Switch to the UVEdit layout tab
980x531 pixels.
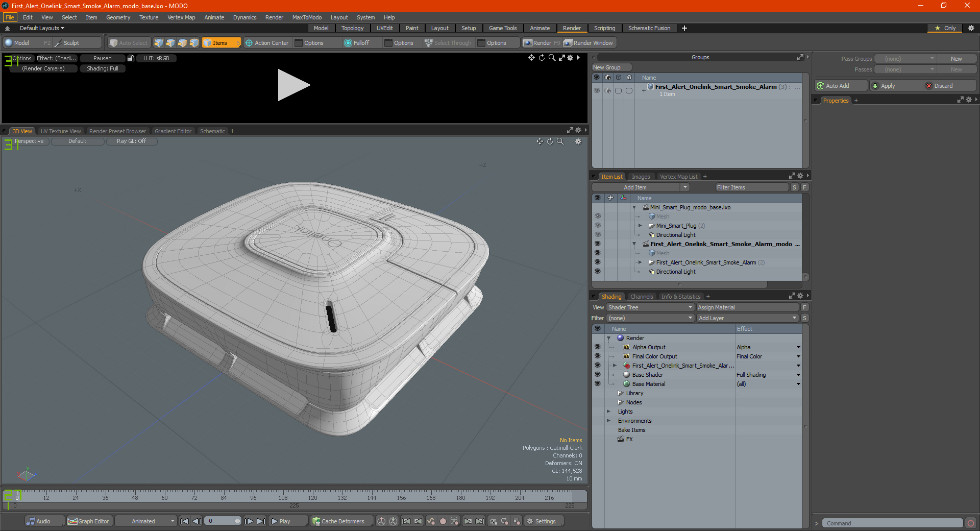coord(384,28)
